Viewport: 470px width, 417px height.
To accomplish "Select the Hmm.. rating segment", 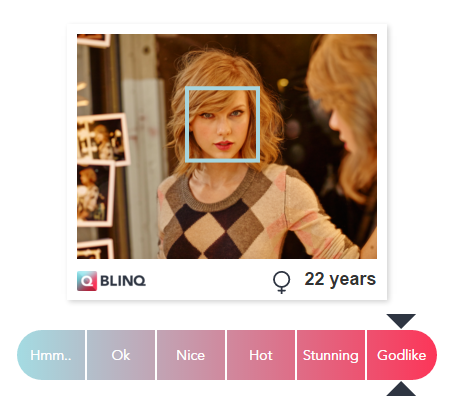I will coord(51,355).
